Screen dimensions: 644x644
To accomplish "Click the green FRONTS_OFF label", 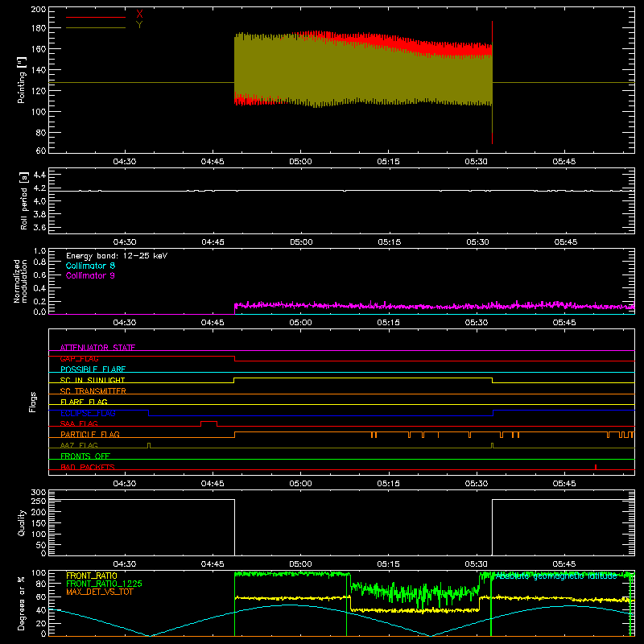I will click(x=85, y=456).
